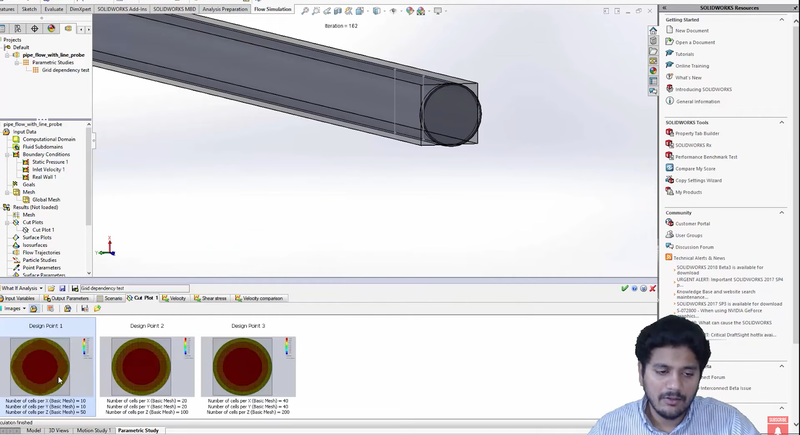Click the save-as icon left of the study name
Image resolution: width=800 pixels, height=435 pixels.
[x=74, y=288]
